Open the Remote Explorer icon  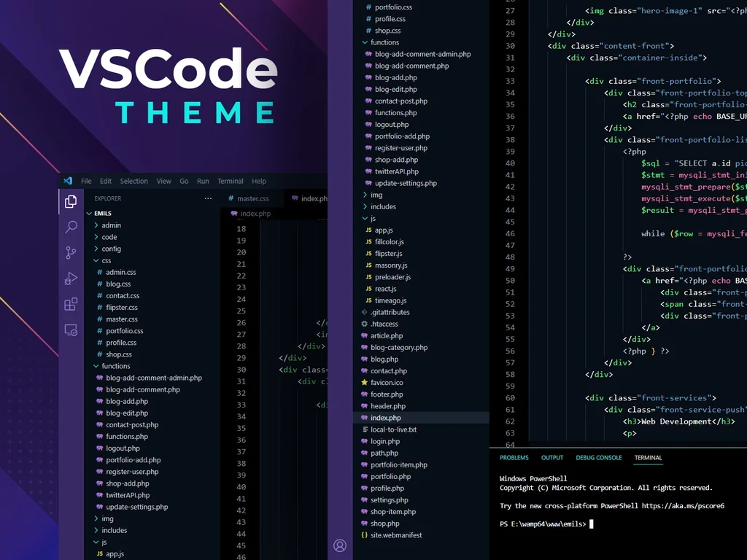pyautogui.click(x=71, y=330)
